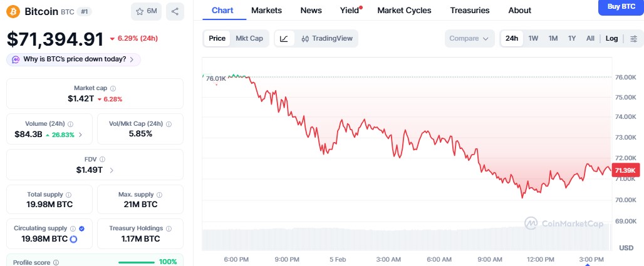Switch to the Markets tab
Screen dimensions: 644x266
point(266,10)
